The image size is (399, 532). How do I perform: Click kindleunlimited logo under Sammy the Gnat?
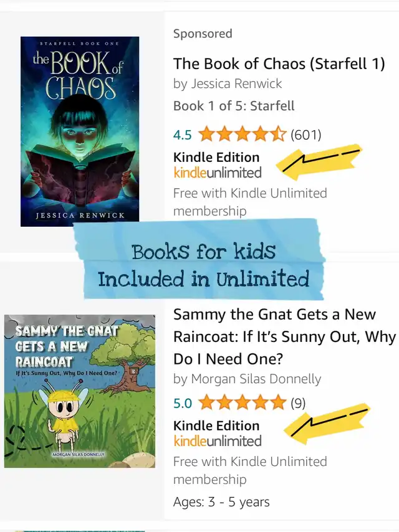click(218, 441)
